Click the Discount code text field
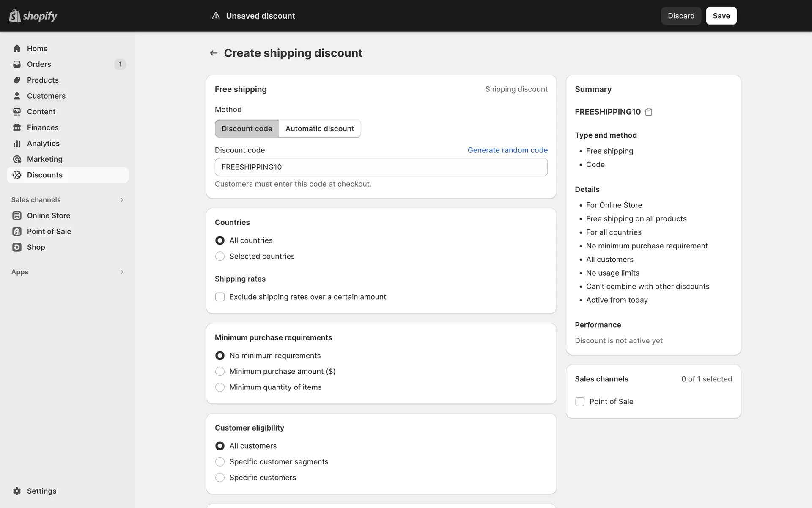Viewport: 812px width, 508px height. (x=381, y=167)
